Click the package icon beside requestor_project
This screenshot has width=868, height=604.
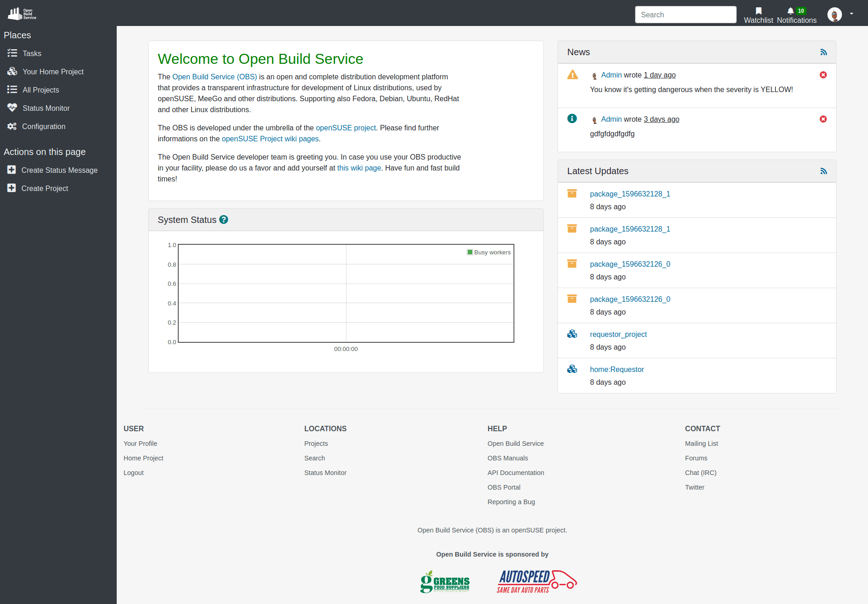coord(572,334)
